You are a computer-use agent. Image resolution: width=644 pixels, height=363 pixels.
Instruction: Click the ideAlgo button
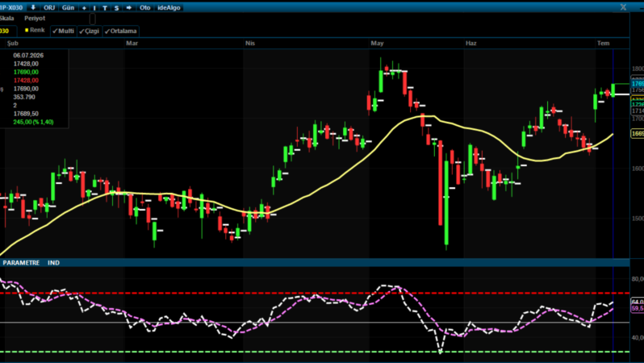[169, 8]
